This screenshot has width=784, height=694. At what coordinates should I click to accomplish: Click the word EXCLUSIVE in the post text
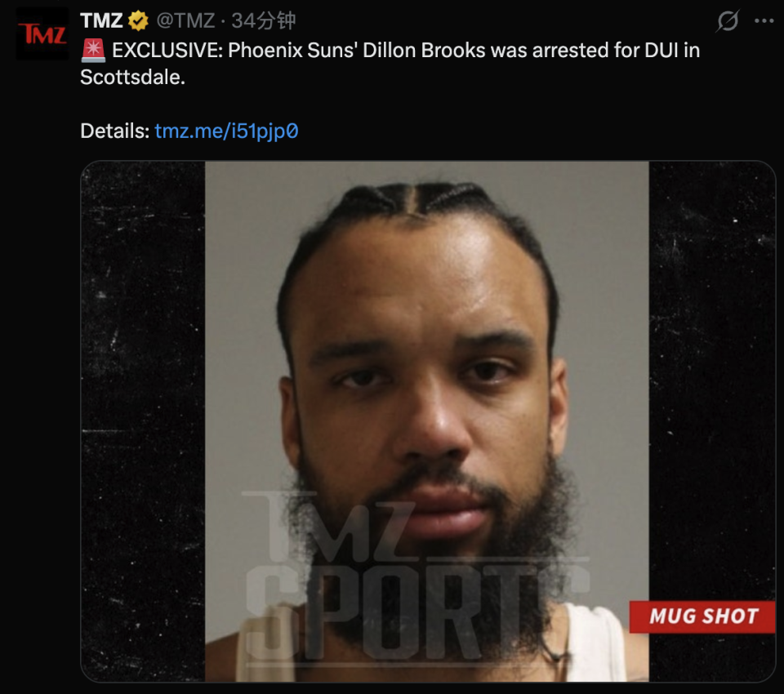tap(167, 51)
